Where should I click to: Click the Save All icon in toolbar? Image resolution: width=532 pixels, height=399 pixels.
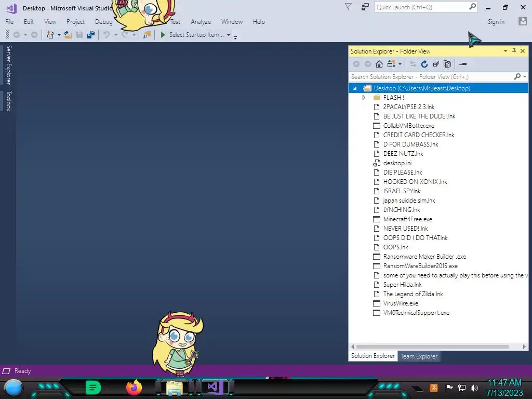click(90, 35)
